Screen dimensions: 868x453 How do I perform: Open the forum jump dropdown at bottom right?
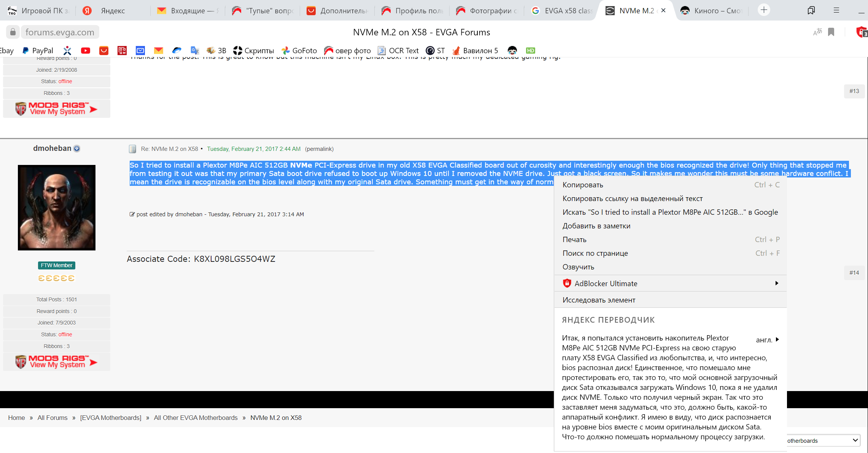point(822,440)
